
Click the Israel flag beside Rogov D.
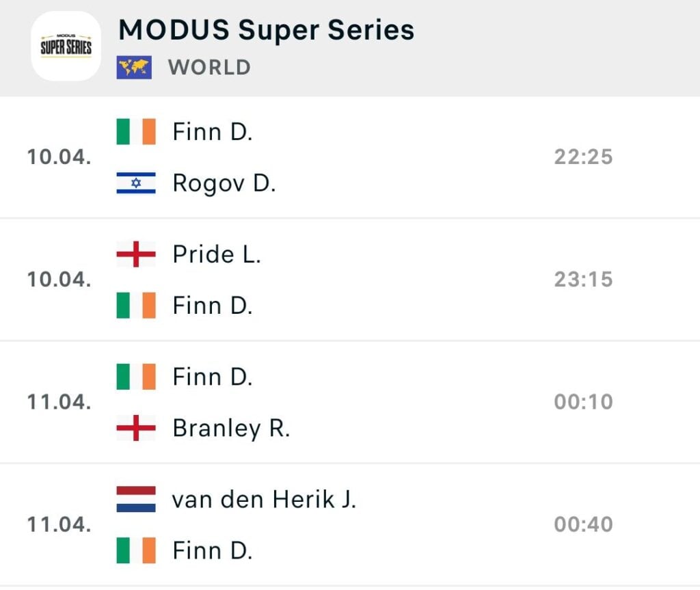(x=136, y=183)
